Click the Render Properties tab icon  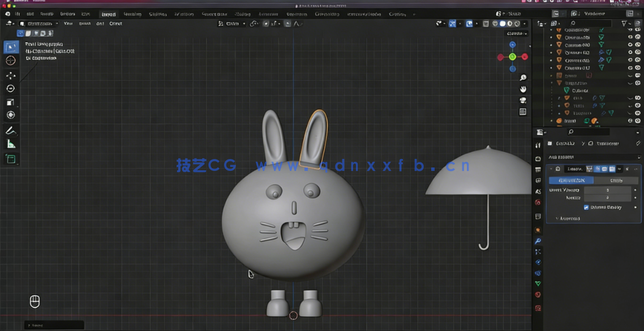point(538,158)
